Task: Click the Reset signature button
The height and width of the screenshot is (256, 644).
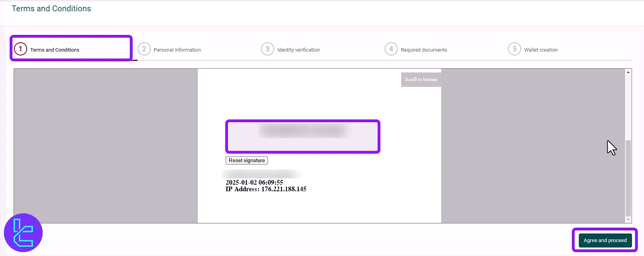Action: tap(247, 160)
